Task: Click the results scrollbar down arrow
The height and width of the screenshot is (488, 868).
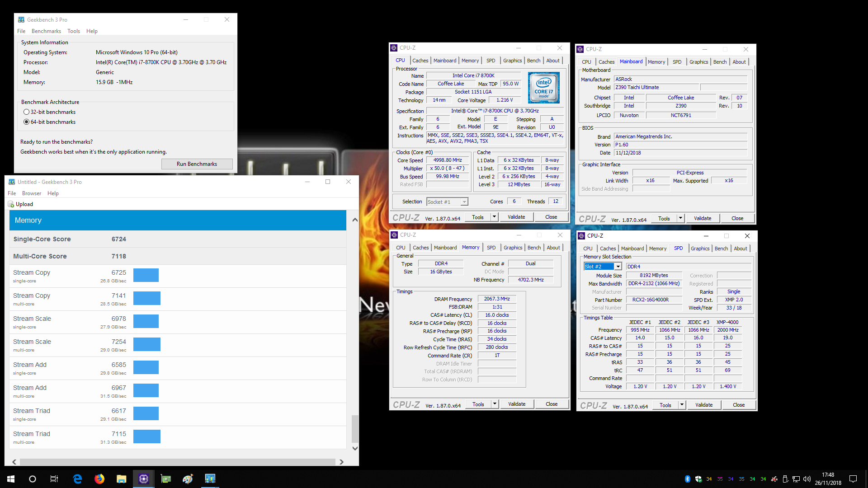Action: (355, 449)
